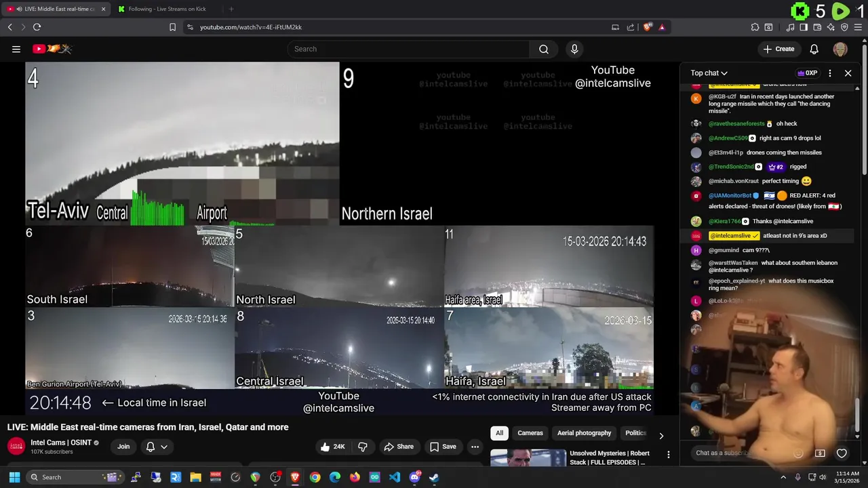Open Brave Rewards triangle icon

pyautogui.click(x=662, y=27)
